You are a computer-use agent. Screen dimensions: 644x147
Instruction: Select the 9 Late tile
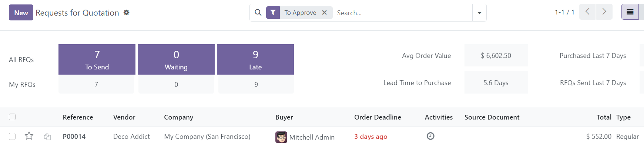tap(255, 59)
